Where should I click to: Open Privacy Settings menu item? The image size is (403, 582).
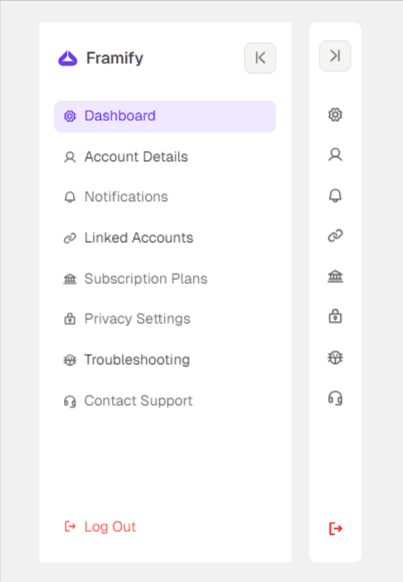click(165, 319)
